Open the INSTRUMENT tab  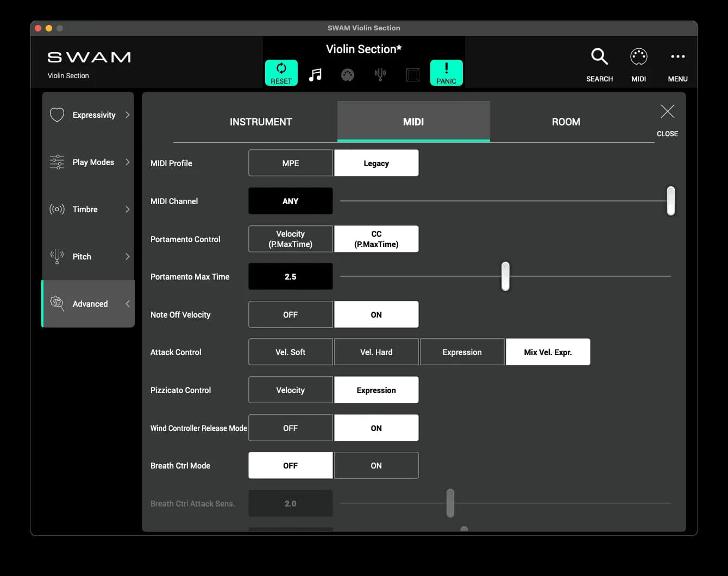point(261,122)
